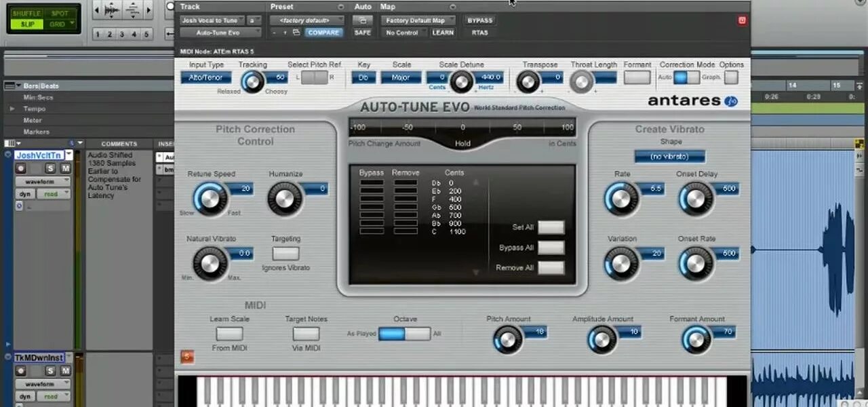The height and width of the screenshot is (407, 868).
Task: Click the preset folder icon beside COMPARE
Action: pos(296,33)
